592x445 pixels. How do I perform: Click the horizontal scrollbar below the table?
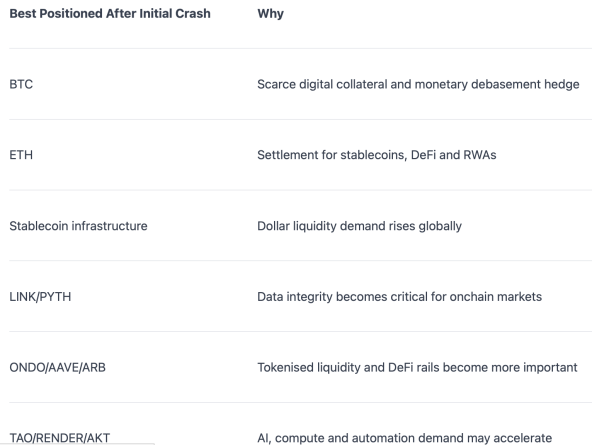77,444
